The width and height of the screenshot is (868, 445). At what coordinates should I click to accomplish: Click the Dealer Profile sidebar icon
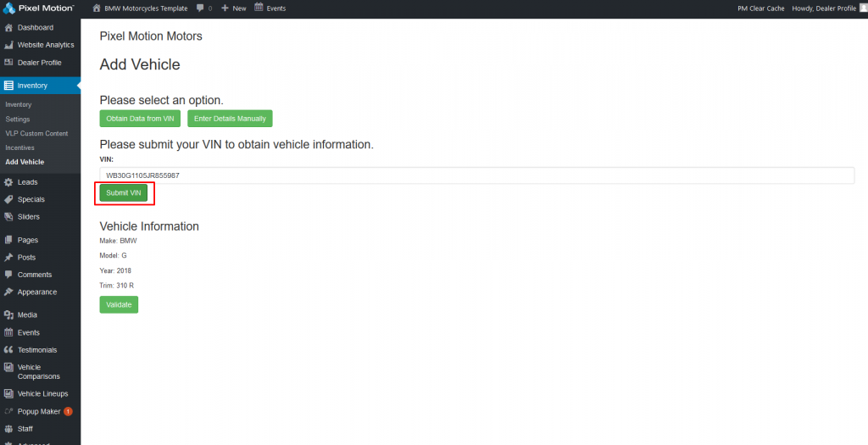coord(8,63)
